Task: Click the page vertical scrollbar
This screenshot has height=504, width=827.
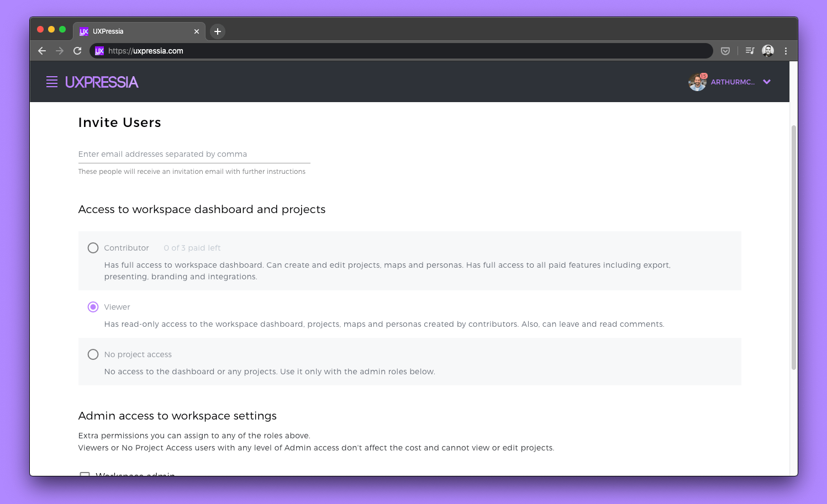Action: [794, 247]
